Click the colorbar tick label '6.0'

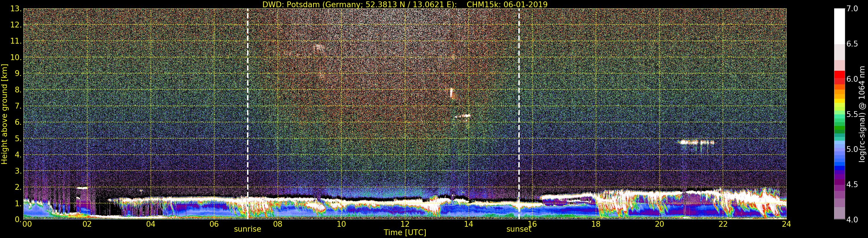click(x=852, y=79)
